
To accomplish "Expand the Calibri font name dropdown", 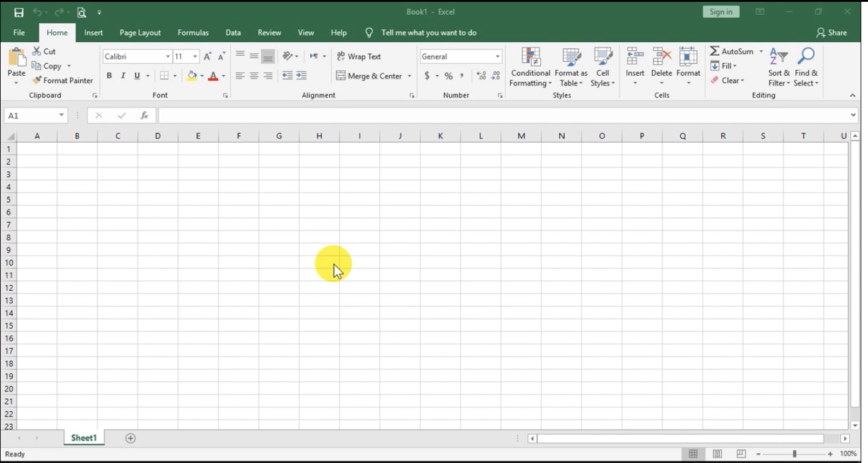I will click(x=168, y=56).
